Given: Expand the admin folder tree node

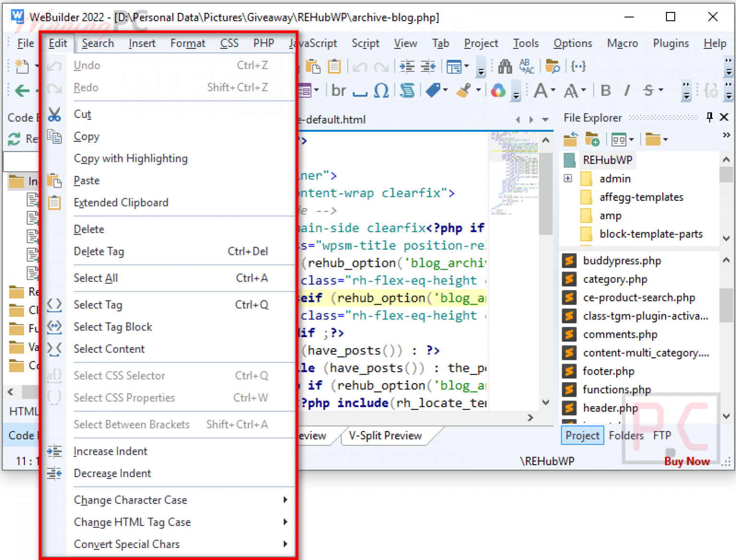Looking at the screenshot, I should click(x=568, y=178).
